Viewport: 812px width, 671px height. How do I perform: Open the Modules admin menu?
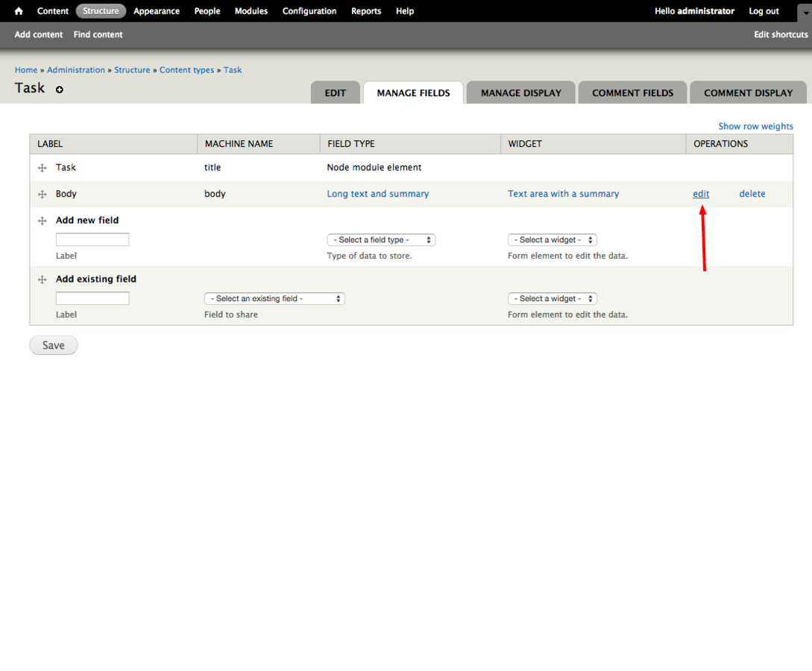251,11
